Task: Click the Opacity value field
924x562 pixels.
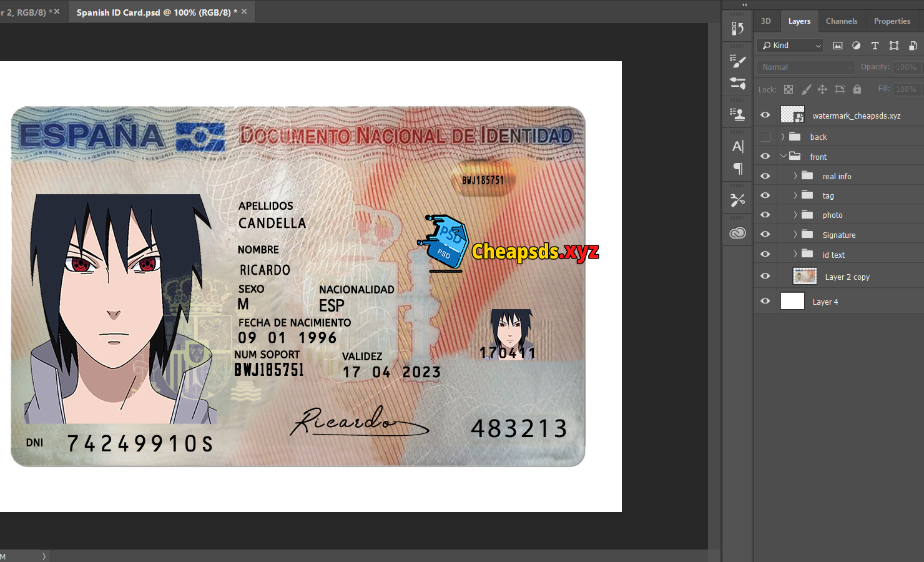Action: click(x=906, y=67)
